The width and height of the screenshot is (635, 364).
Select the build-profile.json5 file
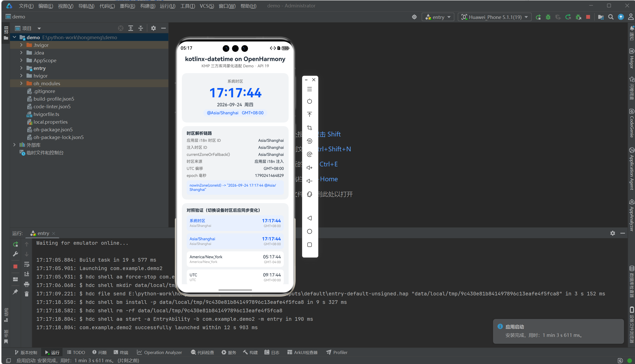coord(54,99)
